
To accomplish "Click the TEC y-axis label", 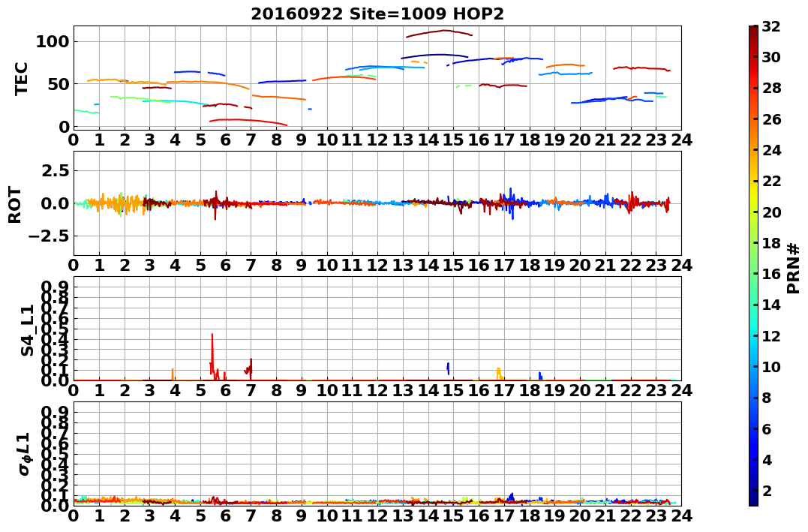I will [x=21, y=78].
